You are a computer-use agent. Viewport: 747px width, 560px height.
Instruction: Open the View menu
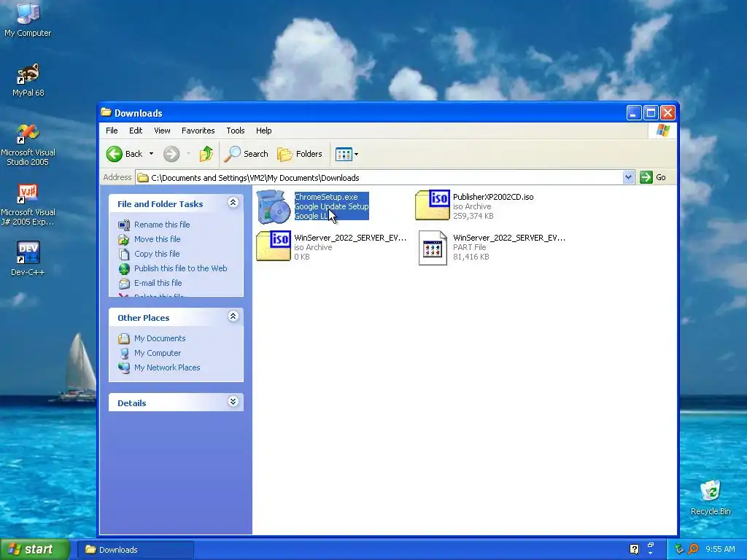coord(162,131)
